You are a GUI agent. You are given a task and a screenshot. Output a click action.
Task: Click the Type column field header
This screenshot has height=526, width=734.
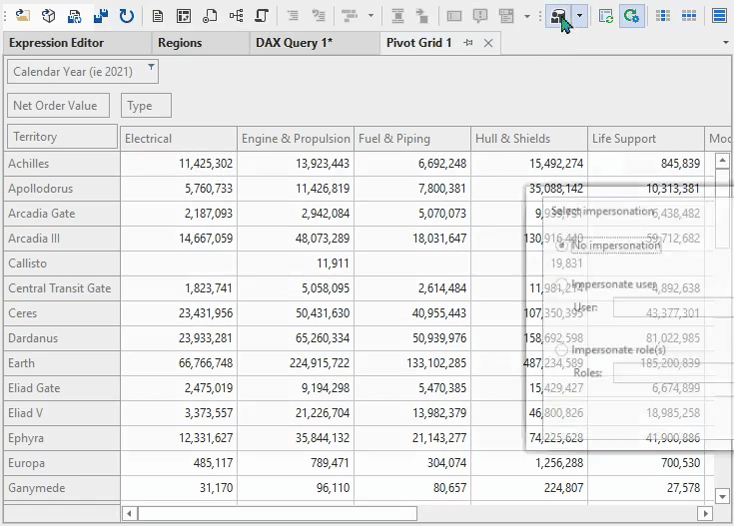point(146,105)
